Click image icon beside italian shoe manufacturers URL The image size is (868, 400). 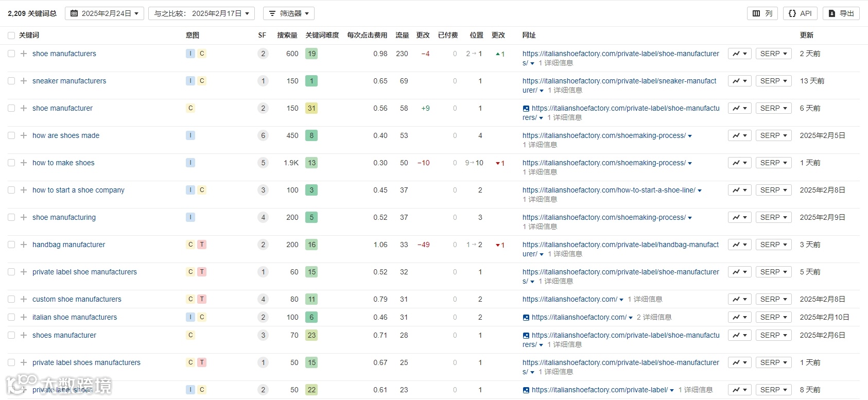click(526, 318)
